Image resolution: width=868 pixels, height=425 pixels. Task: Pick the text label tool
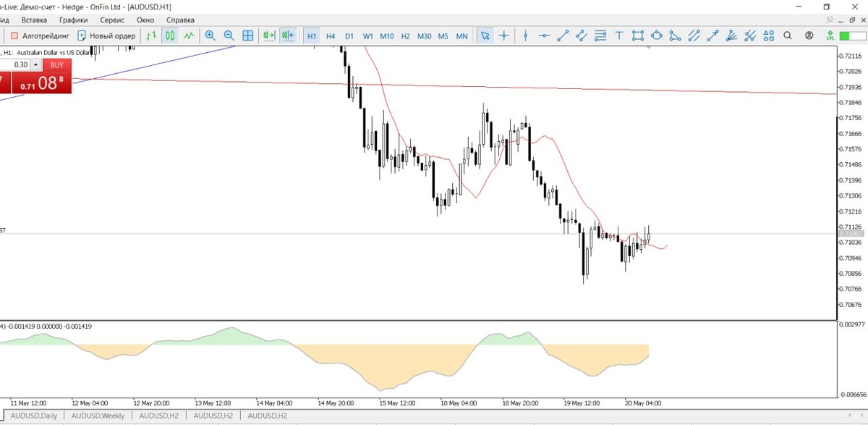click(x=619, y=35)
